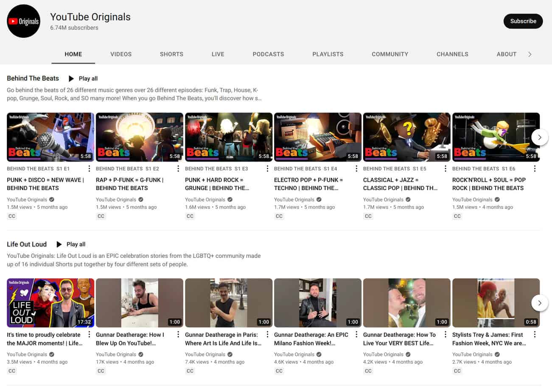Select the PLAYLISTS tab
The width and height of the screenshot is (552, 392).
tap(328, 54)
